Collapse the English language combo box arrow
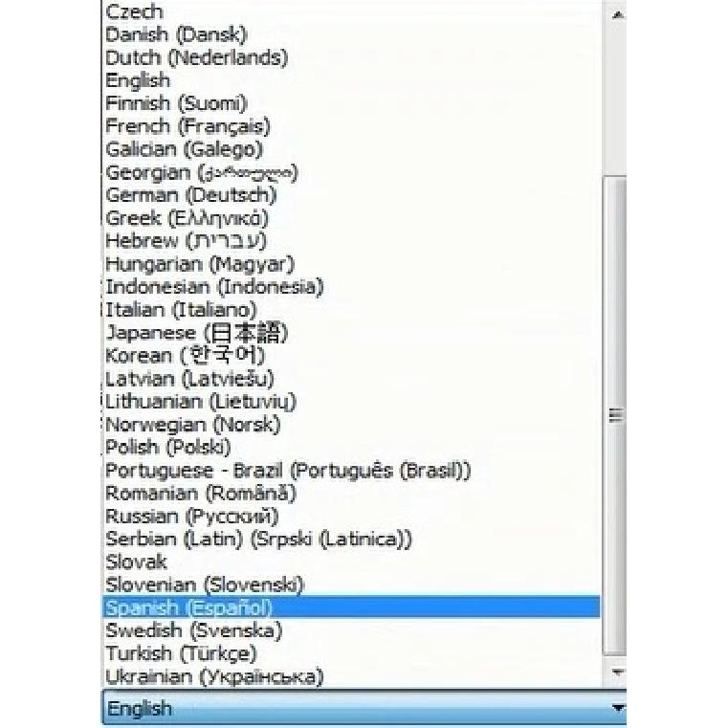Image resolution: width=728 pixels, height=728 pixels. click(617, 708)
